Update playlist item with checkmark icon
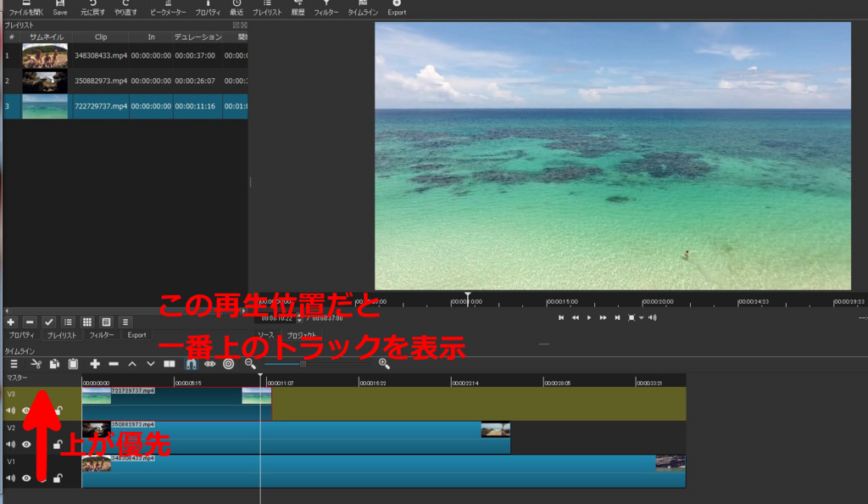 [x=48, y=322]
